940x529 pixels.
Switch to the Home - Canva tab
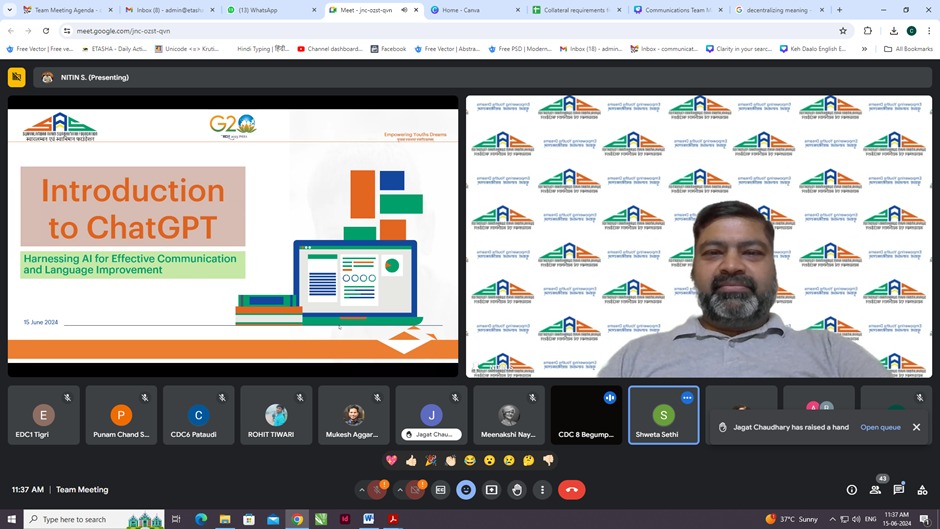(474, 10)
